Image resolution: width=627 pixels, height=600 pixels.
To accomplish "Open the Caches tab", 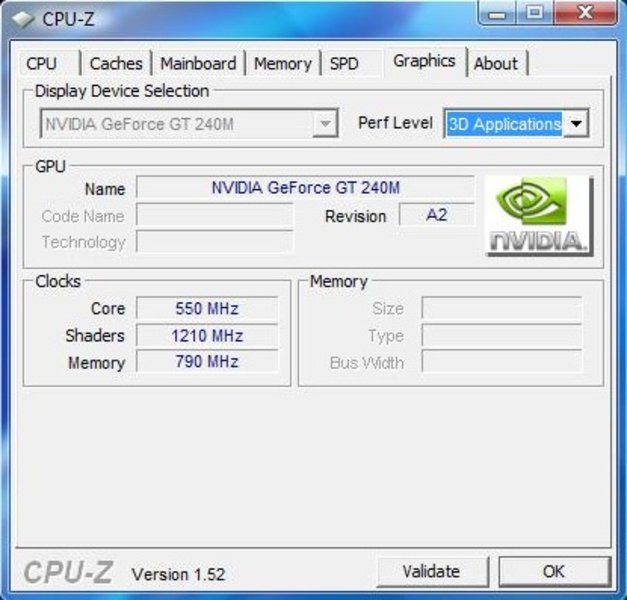I will 116,64.
